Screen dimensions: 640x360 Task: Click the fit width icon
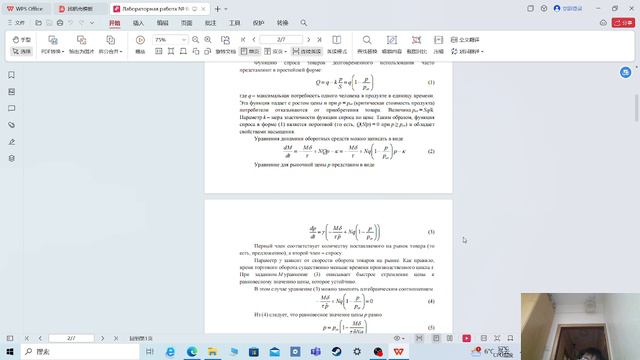click(x=171, y=51)
